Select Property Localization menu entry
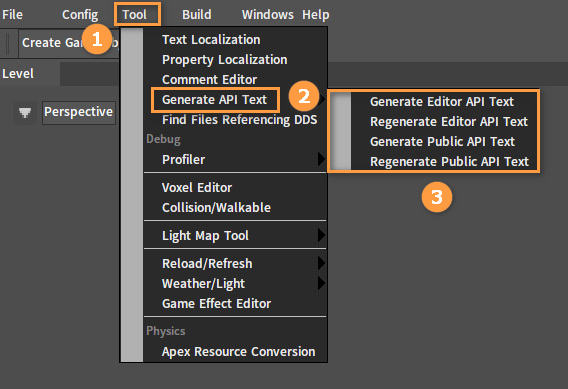The height and width of the screenshot is (389, 568). point(235,59)
